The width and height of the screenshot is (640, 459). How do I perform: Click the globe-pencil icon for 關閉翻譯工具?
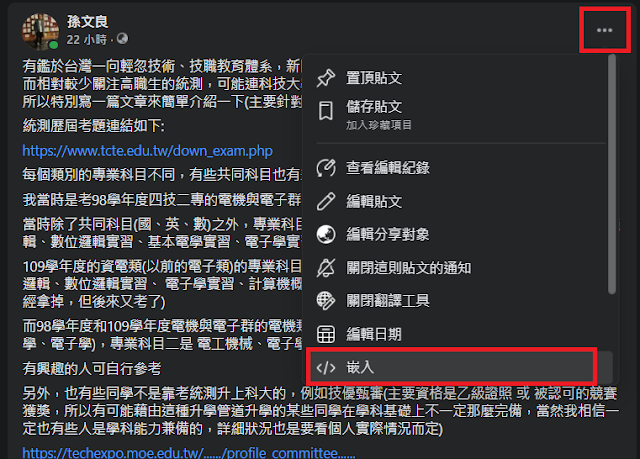[326, 301]
